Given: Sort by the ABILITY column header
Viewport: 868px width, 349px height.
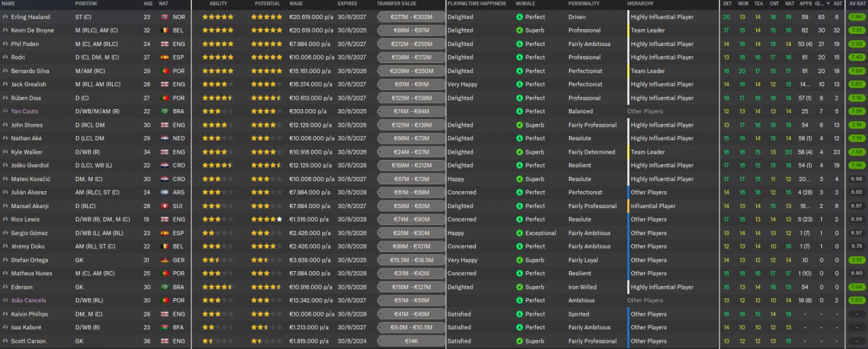Looking at the screenshot, I should coord(218,4).
